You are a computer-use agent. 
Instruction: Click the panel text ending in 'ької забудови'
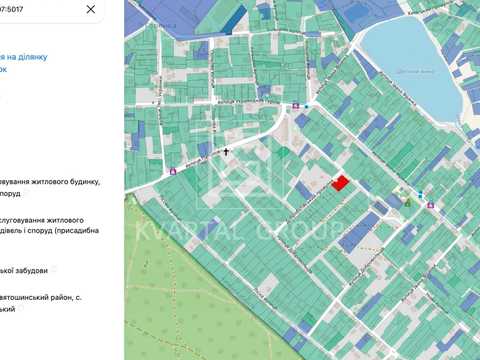coord(24,270)
